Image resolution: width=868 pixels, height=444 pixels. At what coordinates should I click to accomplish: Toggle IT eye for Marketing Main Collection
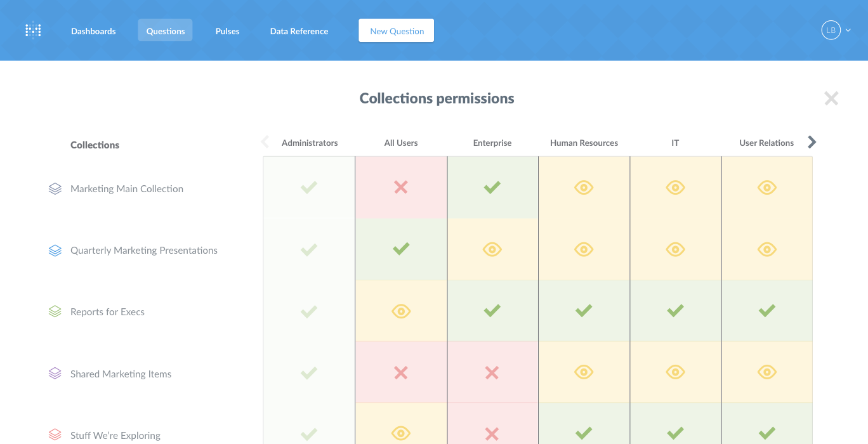675,187
